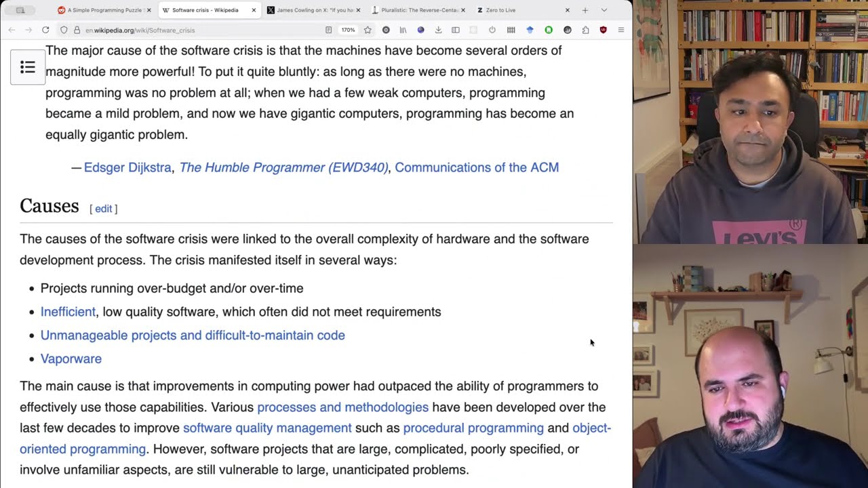Click bottom webcam video of bearded man
The height and width of the screenshot is (488, 868).
pos(751,366)
